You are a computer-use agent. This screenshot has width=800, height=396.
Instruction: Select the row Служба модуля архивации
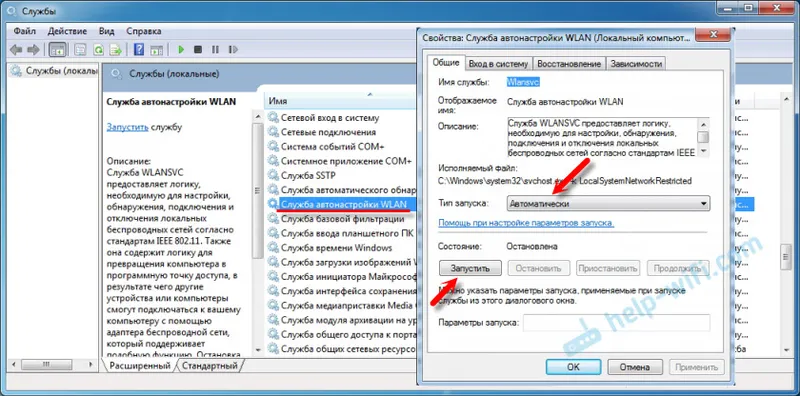(341, 320)
